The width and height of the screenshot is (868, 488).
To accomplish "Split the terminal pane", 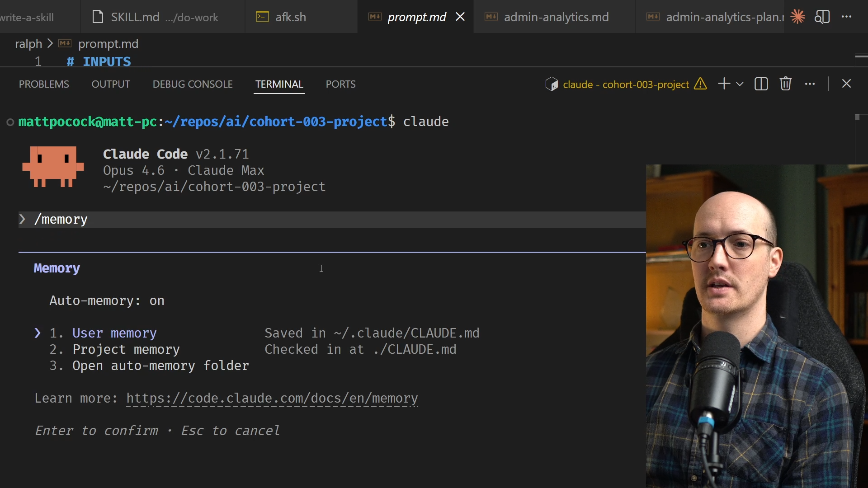I will coord(761,84).
